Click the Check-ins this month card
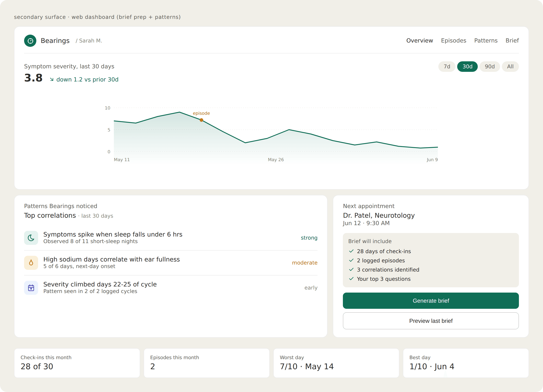 click(x=77, y=363)
